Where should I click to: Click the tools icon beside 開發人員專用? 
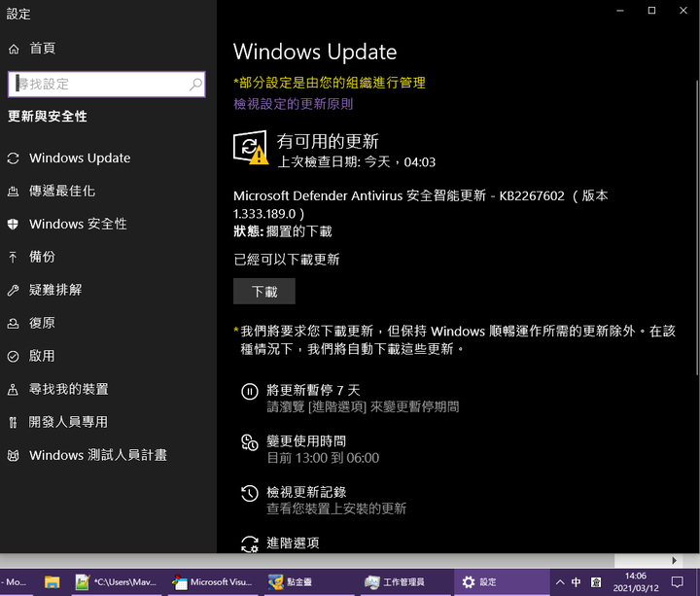14,422
